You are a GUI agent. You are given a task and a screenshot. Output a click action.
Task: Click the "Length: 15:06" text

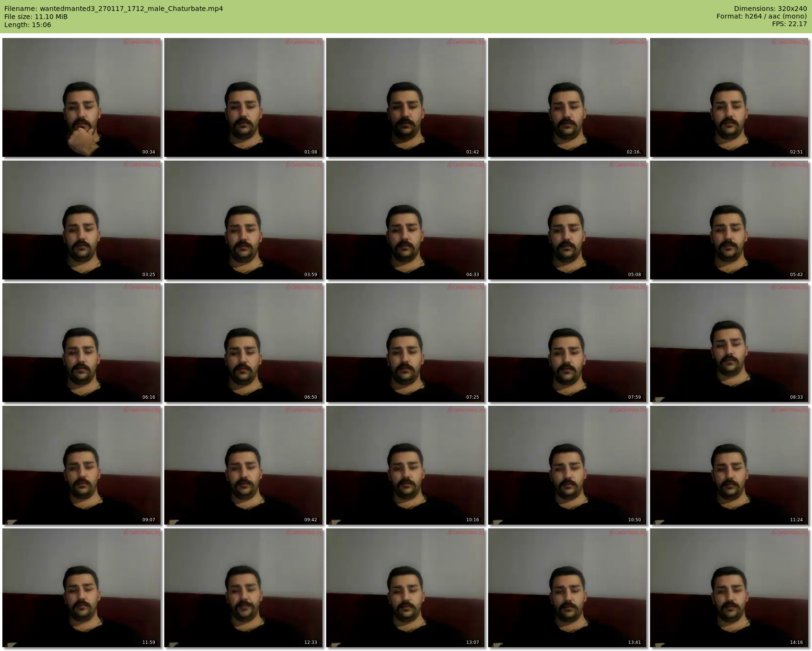(x=28, y=25)
